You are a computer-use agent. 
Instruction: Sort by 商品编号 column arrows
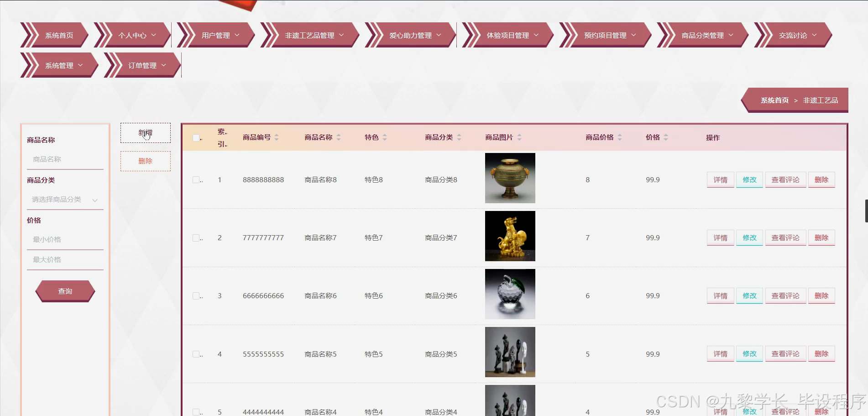[x=277, y=137]
